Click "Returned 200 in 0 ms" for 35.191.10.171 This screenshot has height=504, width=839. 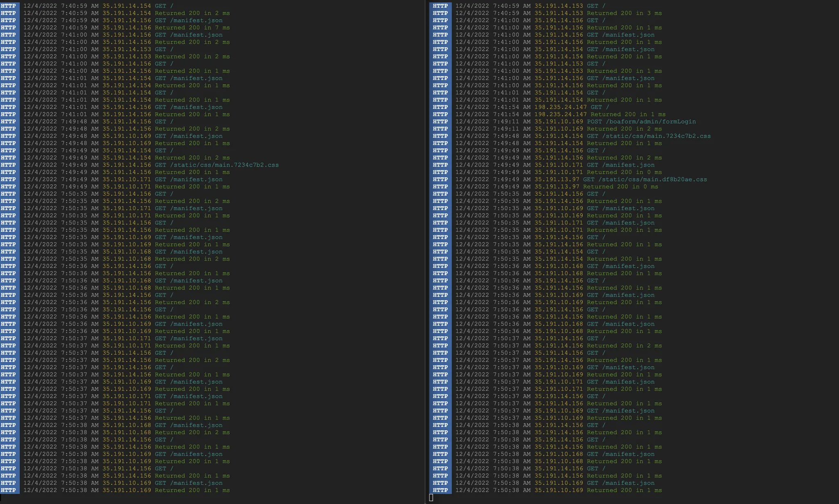624,172
